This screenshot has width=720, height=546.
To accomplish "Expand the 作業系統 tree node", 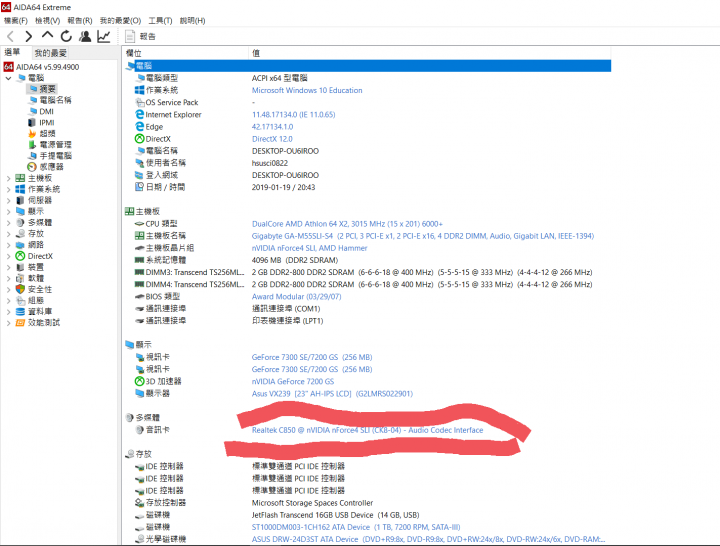I will pyautogui.click(x=8, y=189).
